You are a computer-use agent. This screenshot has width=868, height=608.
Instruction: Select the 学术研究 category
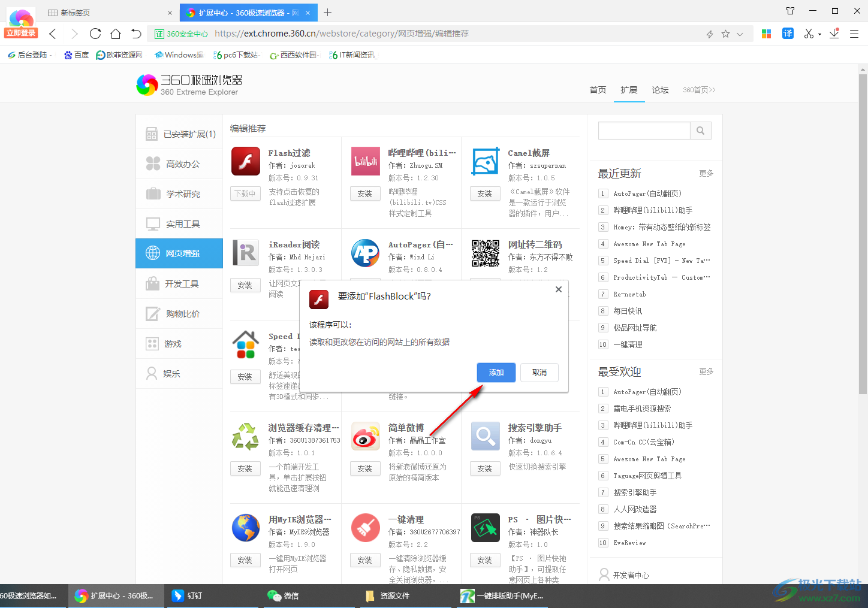point(179,194)
